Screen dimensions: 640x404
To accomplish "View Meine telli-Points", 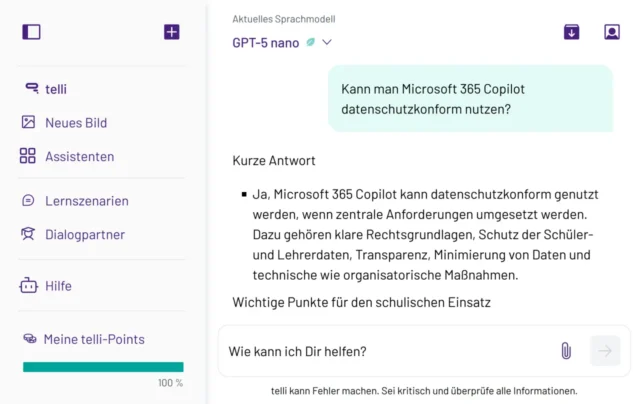I will tap(94, 339).
